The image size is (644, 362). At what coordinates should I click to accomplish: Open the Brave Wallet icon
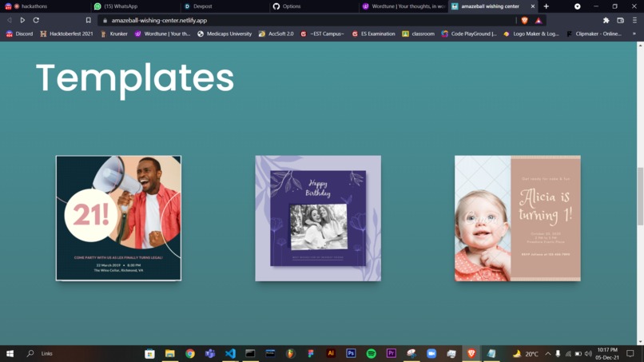point(620,20)
